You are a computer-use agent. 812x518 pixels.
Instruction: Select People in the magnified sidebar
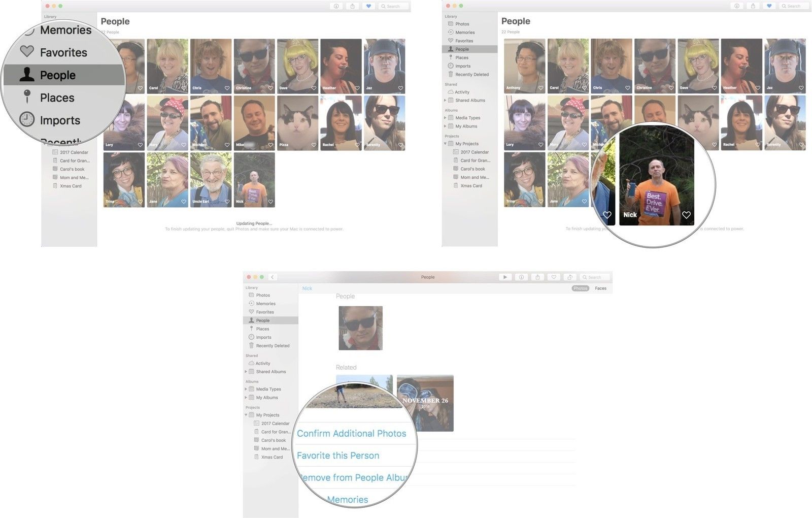coord(57,75)
